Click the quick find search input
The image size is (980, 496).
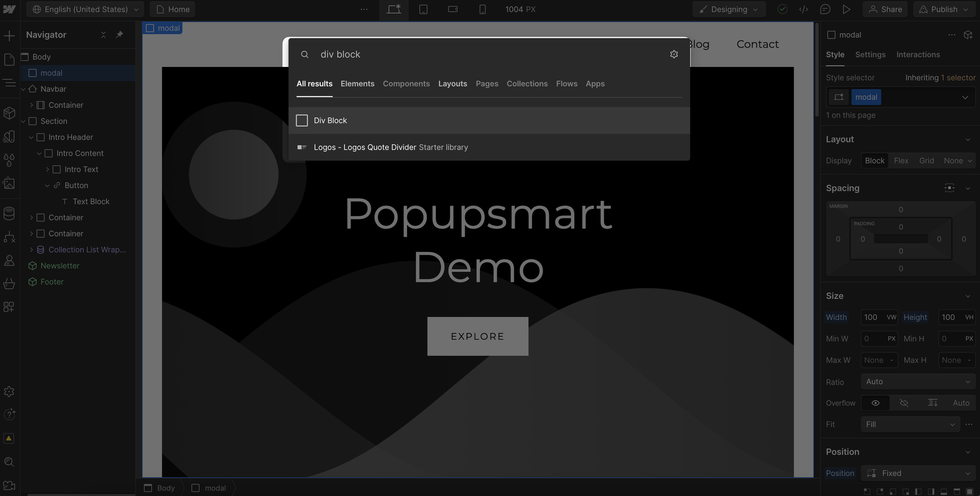[x=488, y=55]
